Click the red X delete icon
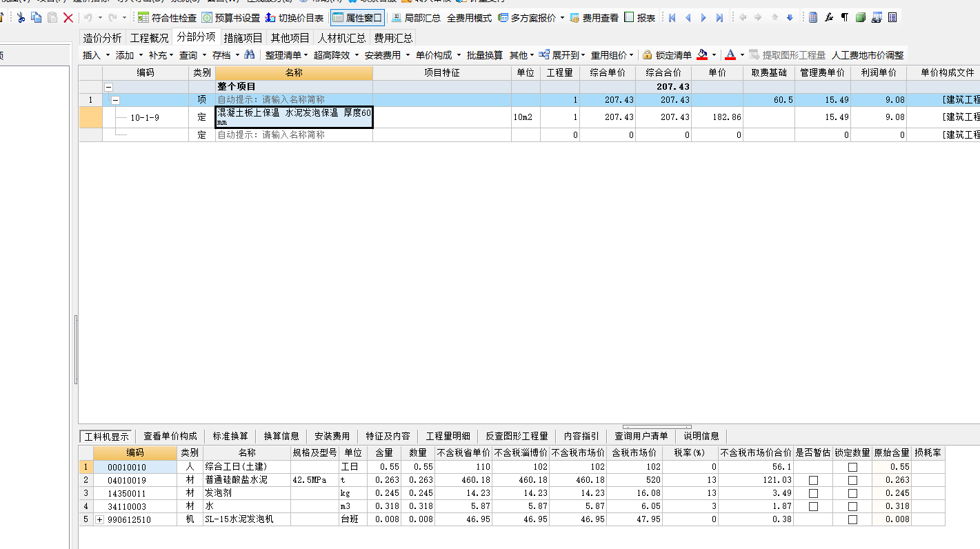The height and width of the screenshot is (549, 980). pyautogui.click(x=68, y=18)
